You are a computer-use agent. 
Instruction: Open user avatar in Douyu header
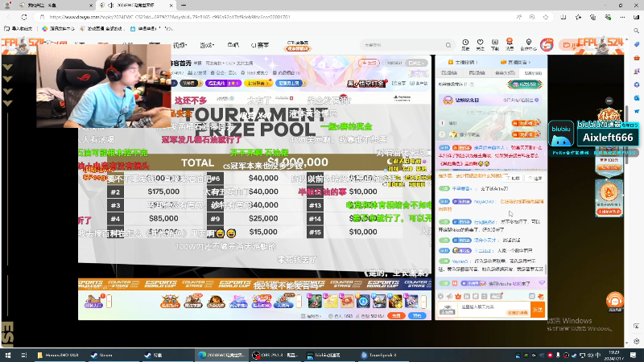pos(547,45)
